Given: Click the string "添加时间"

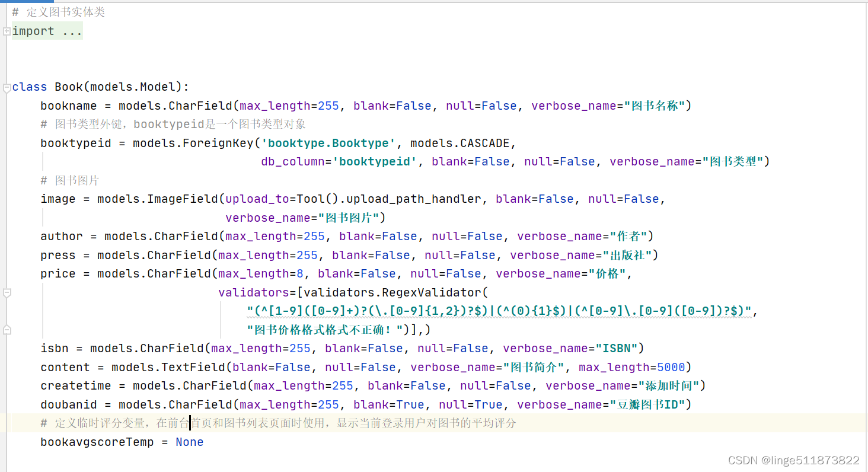Looking at the screenshot, I should pos(669,385).
